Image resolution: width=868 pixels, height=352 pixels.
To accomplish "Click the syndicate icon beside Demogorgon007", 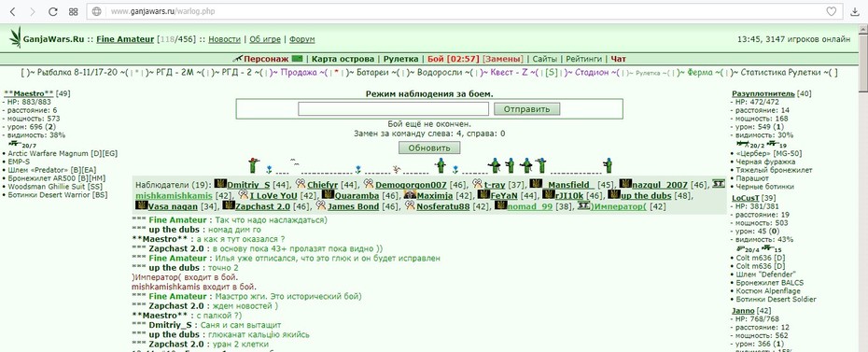I will click(370, 183).
